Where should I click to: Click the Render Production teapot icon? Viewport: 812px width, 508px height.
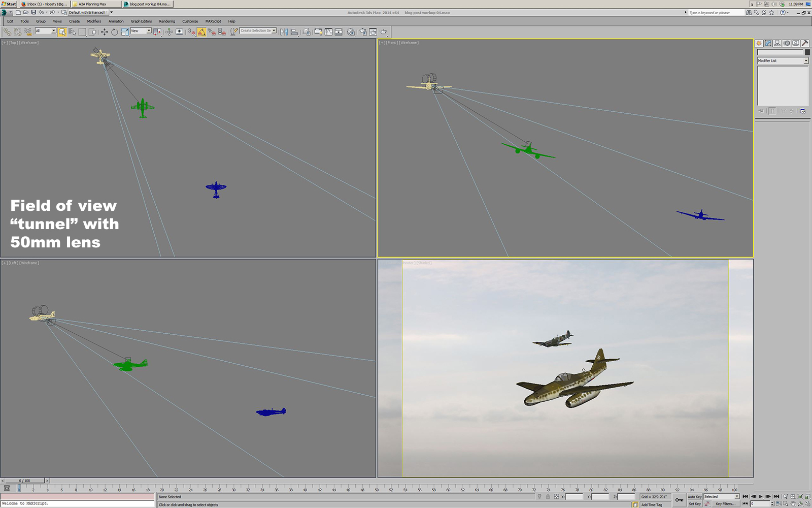point(384,32)
